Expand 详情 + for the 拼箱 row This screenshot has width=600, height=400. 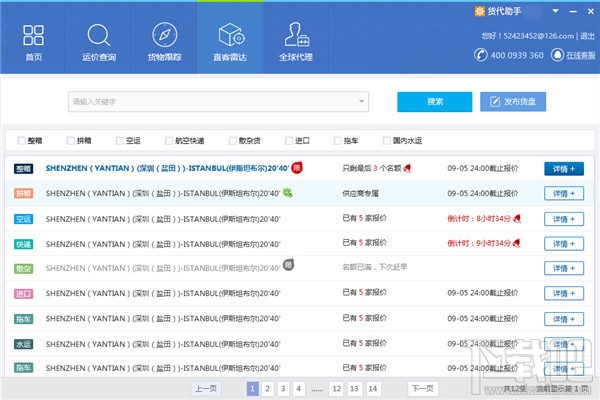point(564,193)
